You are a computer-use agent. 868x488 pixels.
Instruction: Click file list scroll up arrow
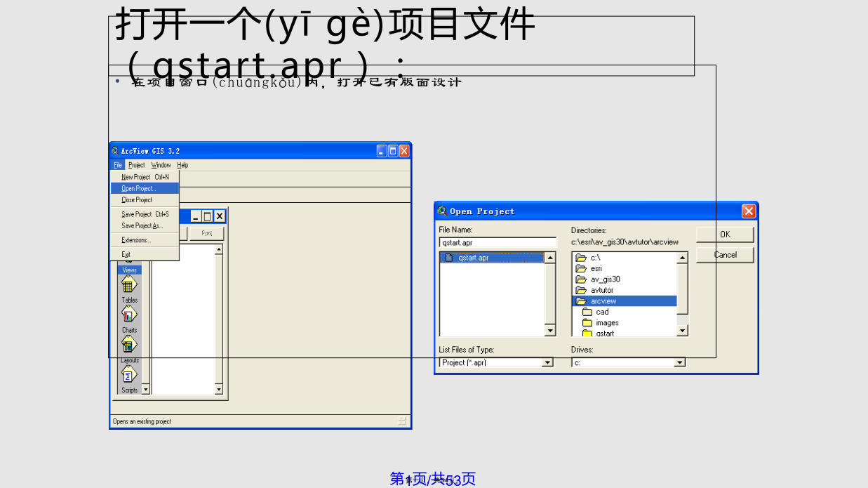550,258
